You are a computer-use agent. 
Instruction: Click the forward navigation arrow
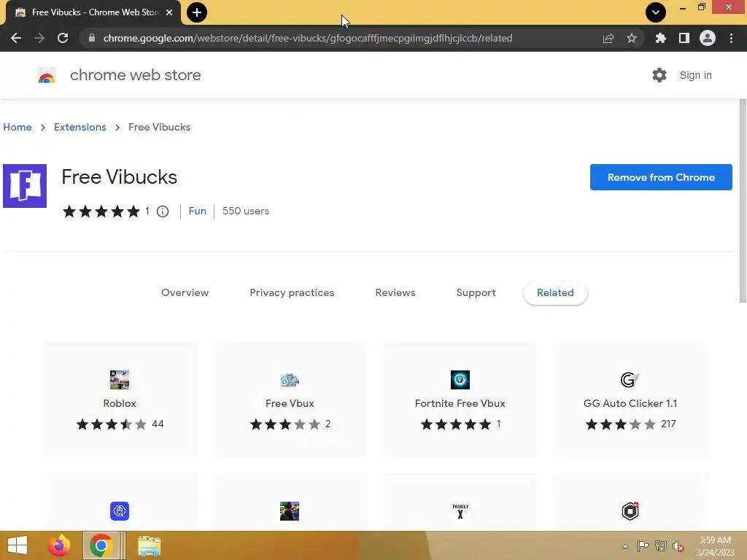[39, 38]
